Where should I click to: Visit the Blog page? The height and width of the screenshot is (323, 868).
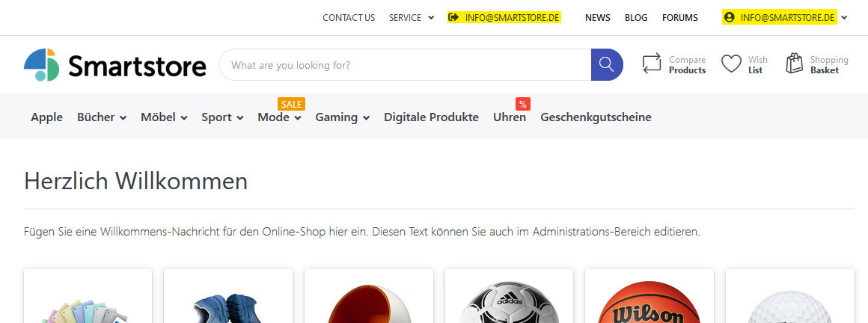click(636, 18)
